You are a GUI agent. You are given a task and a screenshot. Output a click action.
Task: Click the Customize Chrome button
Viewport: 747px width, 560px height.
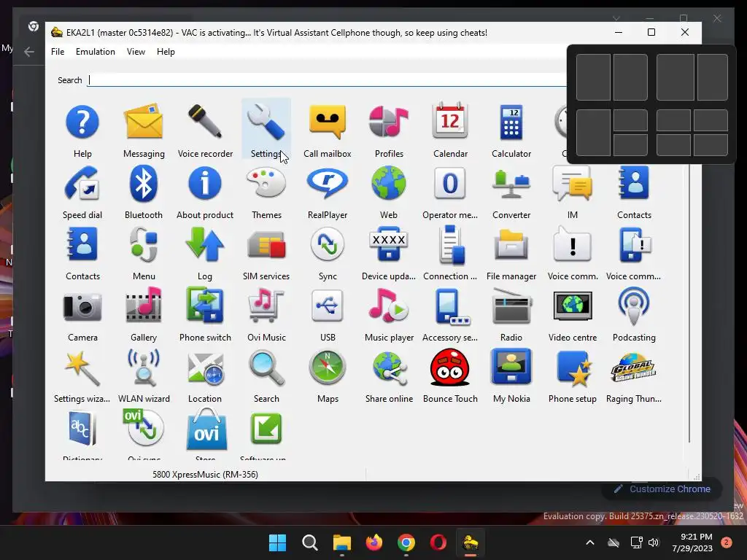[x=662, y=489]
